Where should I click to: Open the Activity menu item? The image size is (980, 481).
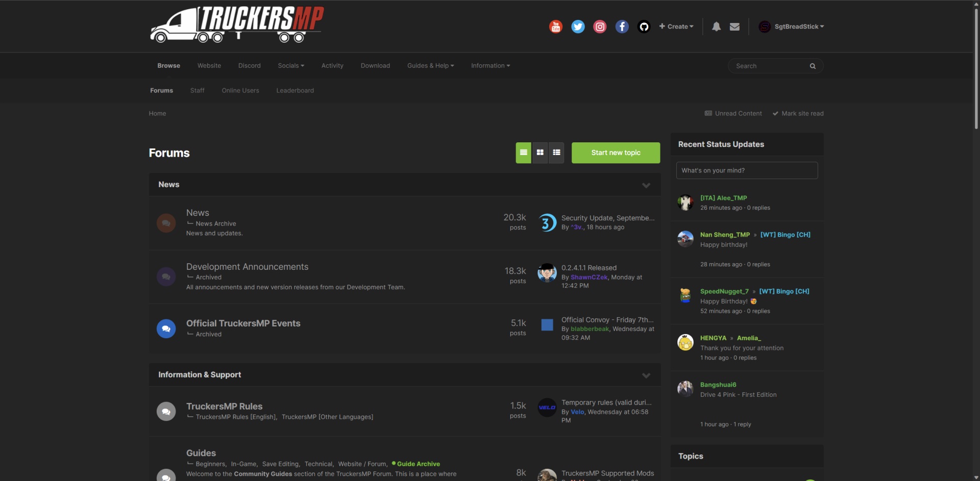[332, 65]
